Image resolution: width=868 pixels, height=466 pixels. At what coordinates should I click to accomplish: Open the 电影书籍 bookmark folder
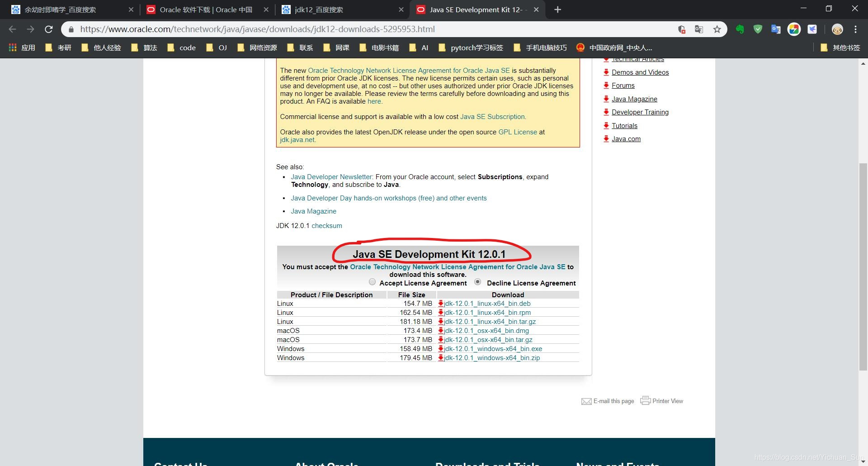(379, 48)
